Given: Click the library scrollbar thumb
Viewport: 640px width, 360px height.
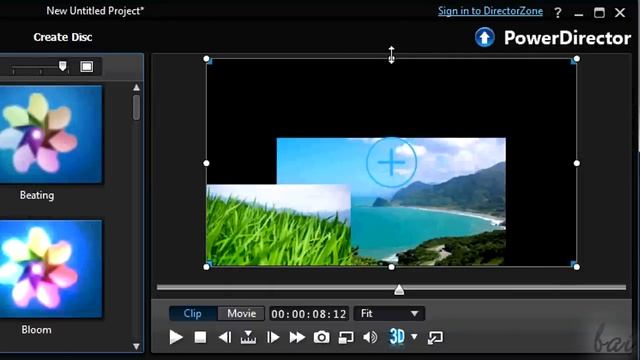Looking at the screenshot, I should [x=136, y=108].
